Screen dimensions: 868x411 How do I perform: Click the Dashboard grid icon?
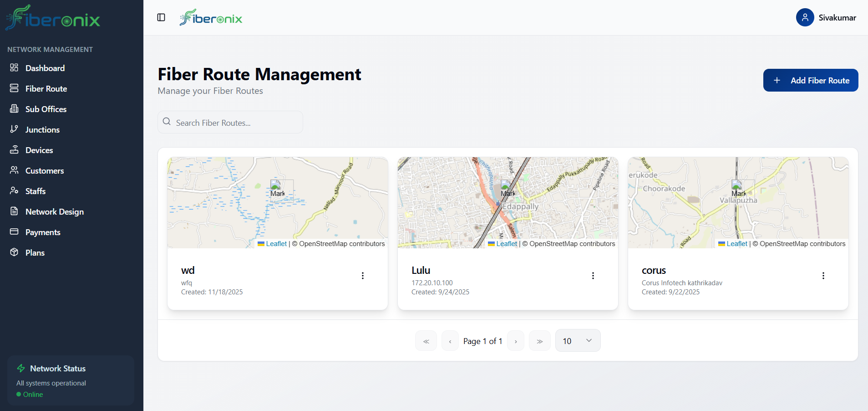(x=14, y=68)
